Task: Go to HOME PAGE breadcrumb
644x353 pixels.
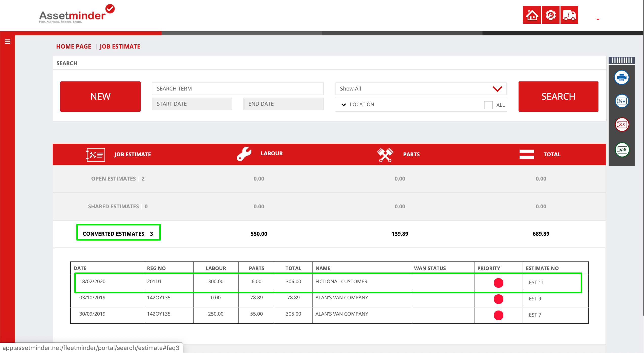Action: coord(74,47)
